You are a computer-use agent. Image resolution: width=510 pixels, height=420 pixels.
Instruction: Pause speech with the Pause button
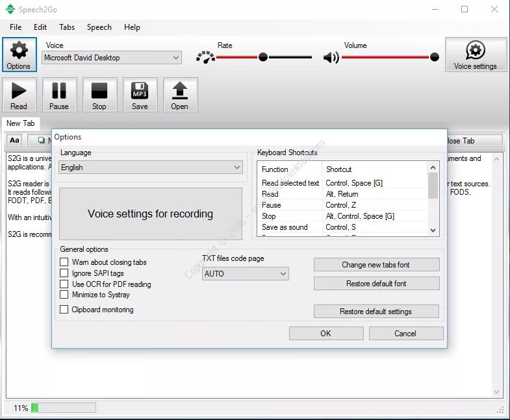[x=59, y=95]
